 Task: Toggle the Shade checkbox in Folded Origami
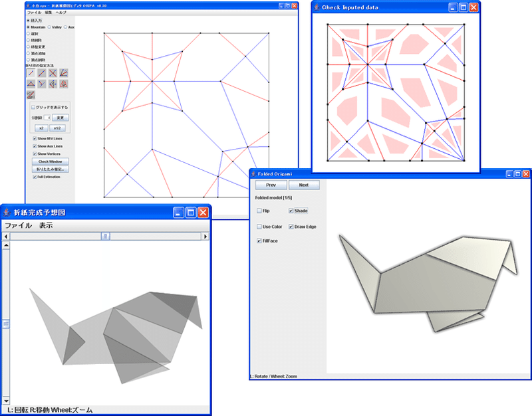pyautogui.click(x=291, y=211)
